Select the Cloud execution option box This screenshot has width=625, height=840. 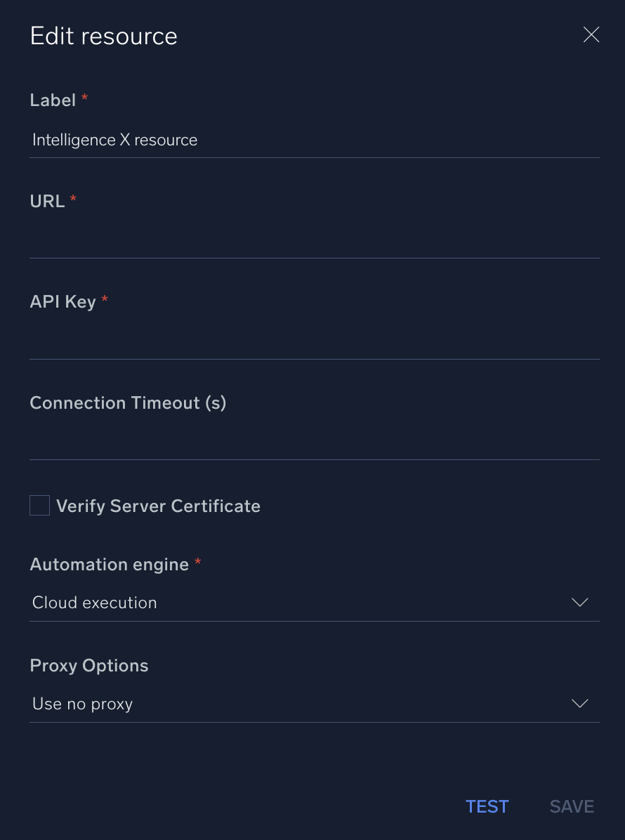click(281, 602)
